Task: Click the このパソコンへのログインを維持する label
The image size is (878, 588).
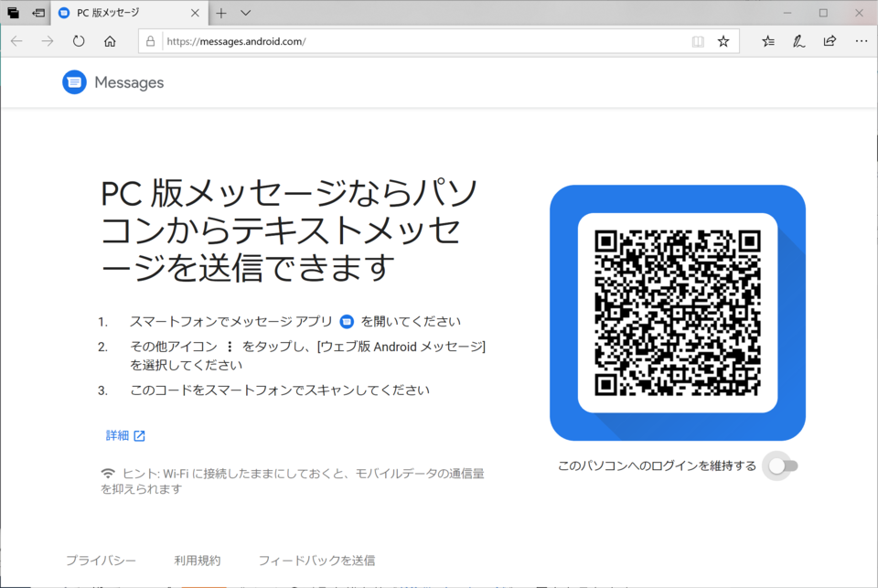Action: [x=657, y=466]
